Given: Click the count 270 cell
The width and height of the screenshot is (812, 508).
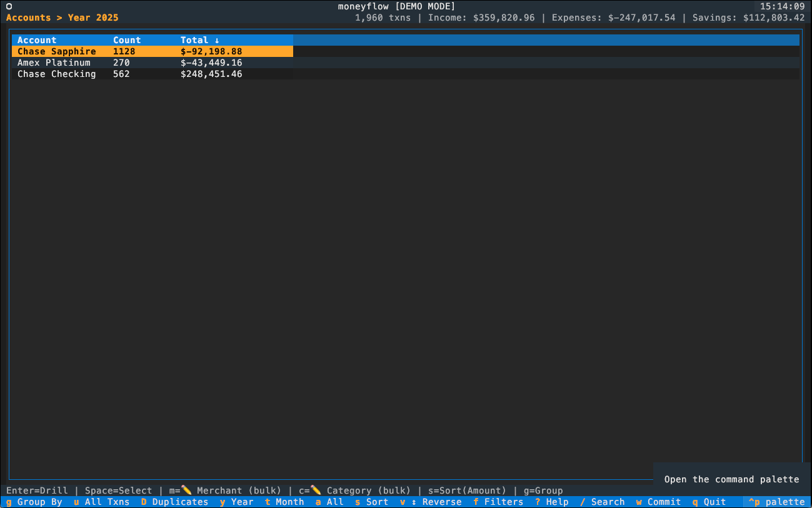Looking at the screenshot, I should [x=121, y=63].
